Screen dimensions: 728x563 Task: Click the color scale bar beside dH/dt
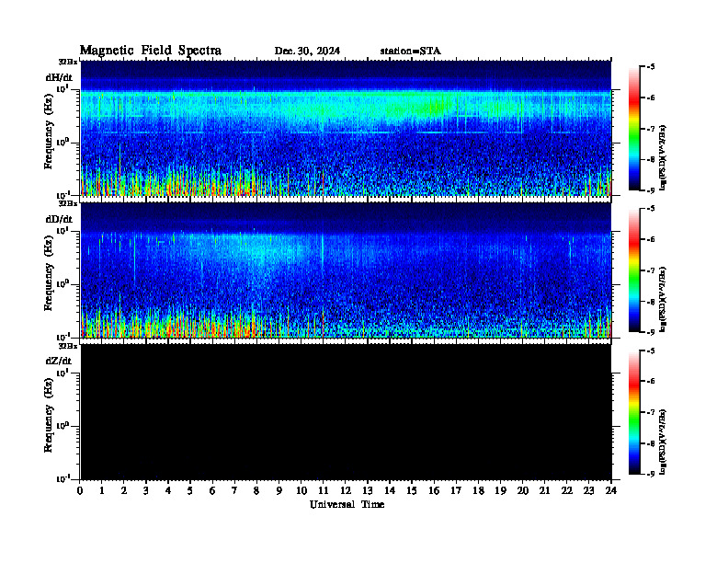point(634,129)
